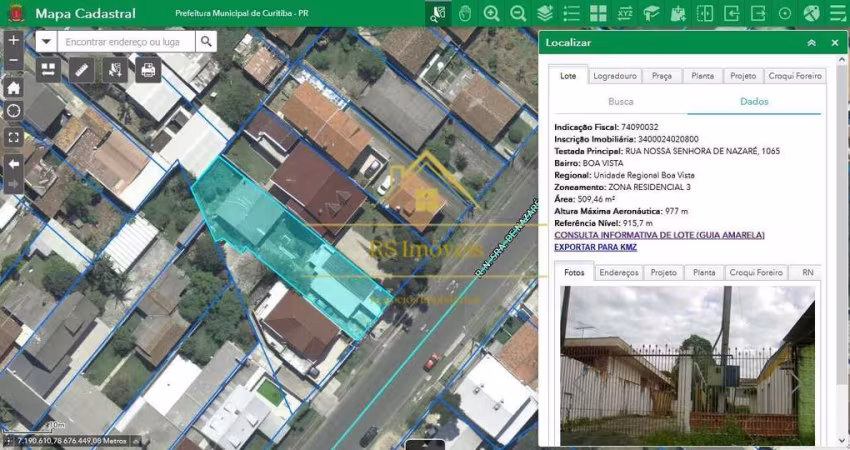The image size is (850, 450).
Task: Switch to the Praça tab
Action: 662,76
